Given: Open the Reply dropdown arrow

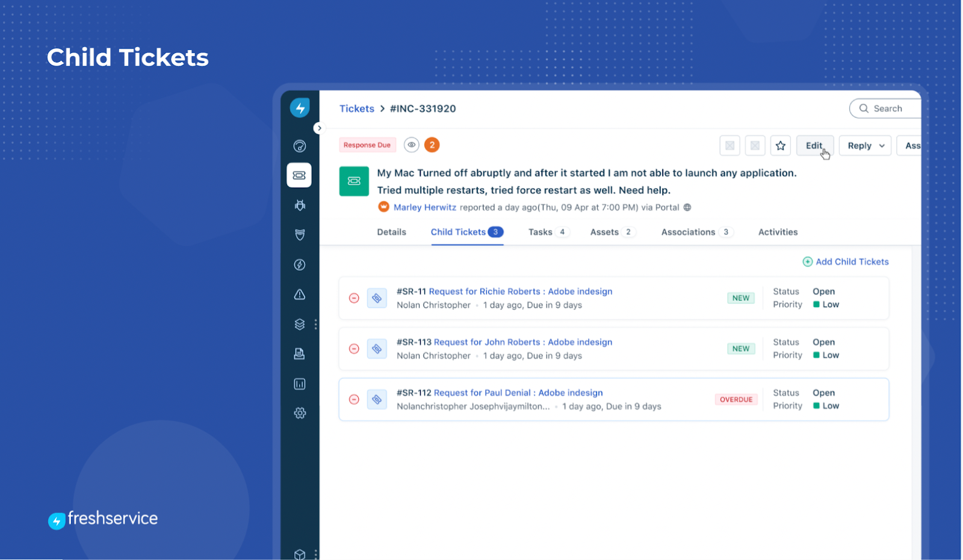Looking at the screenshot, I should click(882, 146).
